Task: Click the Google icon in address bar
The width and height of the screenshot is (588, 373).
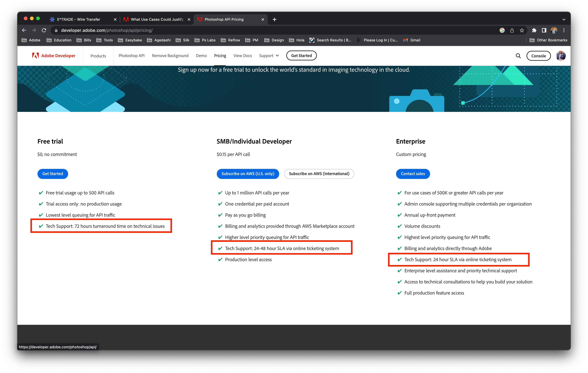Action: point(502,30)
